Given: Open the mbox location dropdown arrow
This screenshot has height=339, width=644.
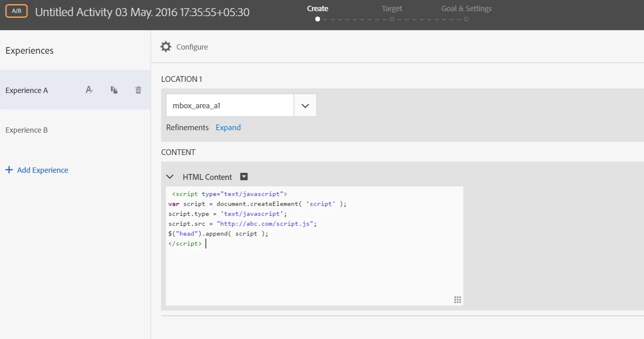Looking at the screenshot, I should coord(305,105).
